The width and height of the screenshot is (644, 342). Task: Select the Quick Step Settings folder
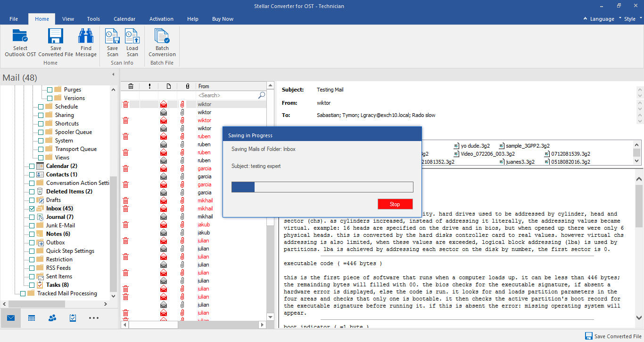click(70, 251)
